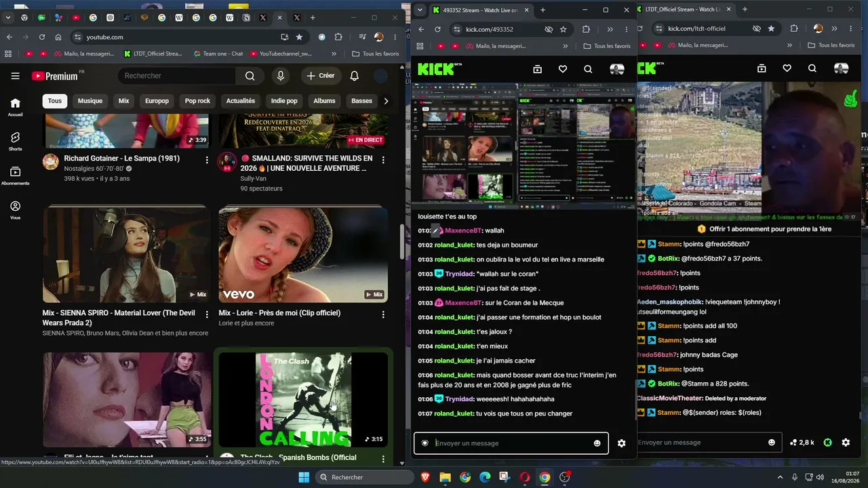Select the Pop rock filter chip
The width and height of the screenshot is (868, 488).
(x=197, y=101)
